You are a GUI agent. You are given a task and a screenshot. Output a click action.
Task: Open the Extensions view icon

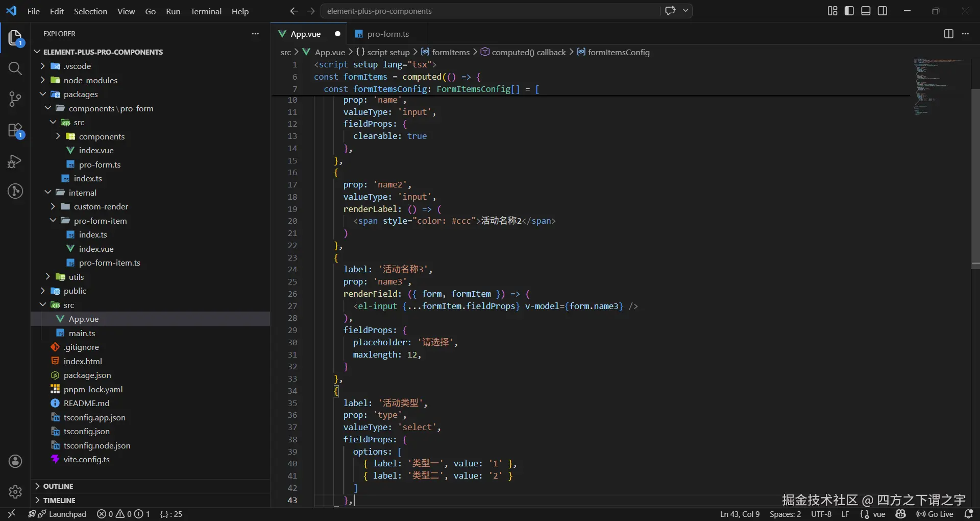pyautogui.click(x=15, y=130)
